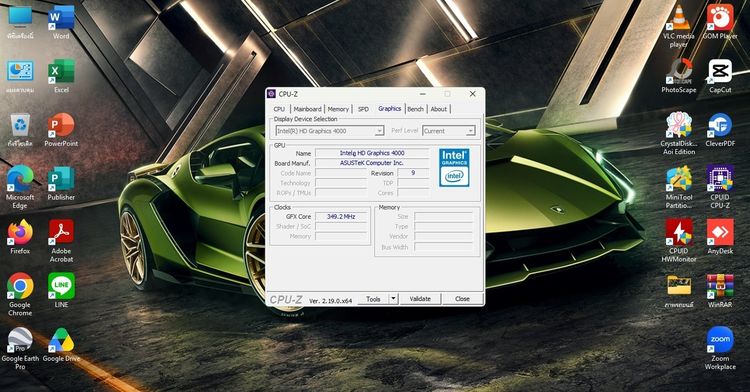750x392 pixels.
Task: Switch to the Mainboard tab
Action: tap(307, 109)
